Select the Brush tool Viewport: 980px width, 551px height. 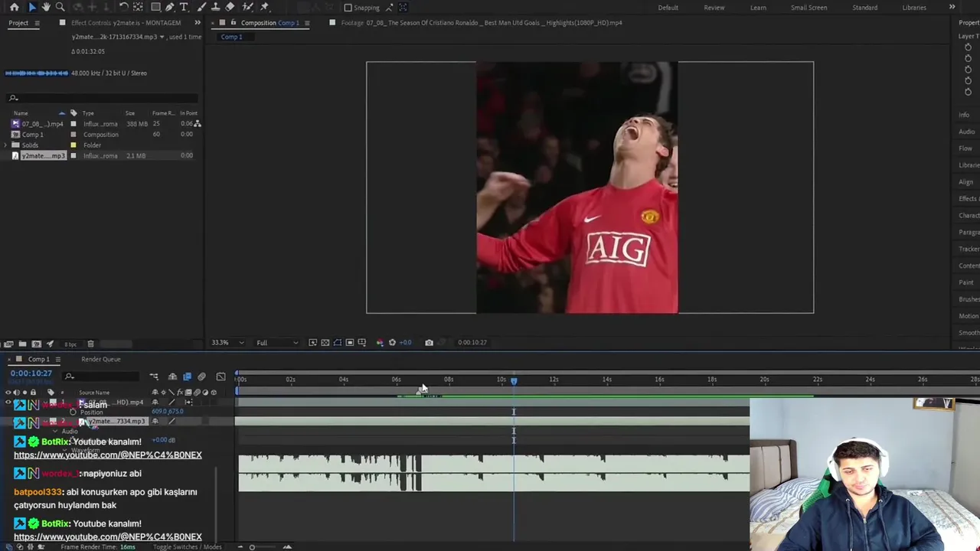pos(203,7)
